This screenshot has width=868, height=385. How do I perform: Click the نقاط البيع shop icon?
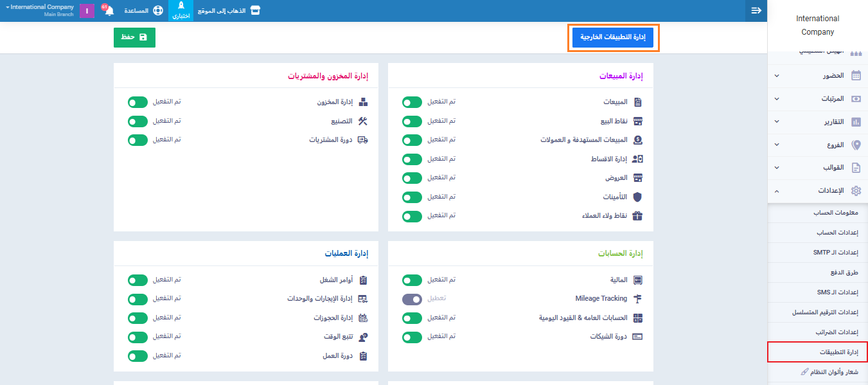[x=638, y=121]
